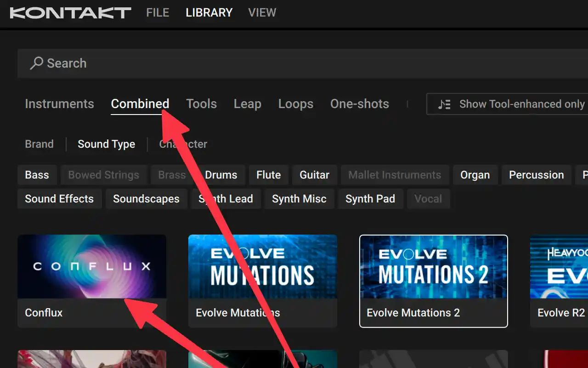This screenshot has height=368, width=588.
Task: Click the Conflux library name label
Action: click(44, 313)
